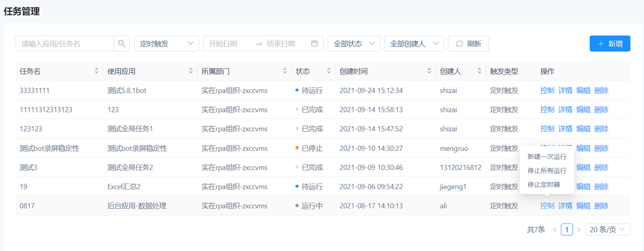Click the calendar icon in date range
Screen dimensions: 644x251
[x=314, y=44]
